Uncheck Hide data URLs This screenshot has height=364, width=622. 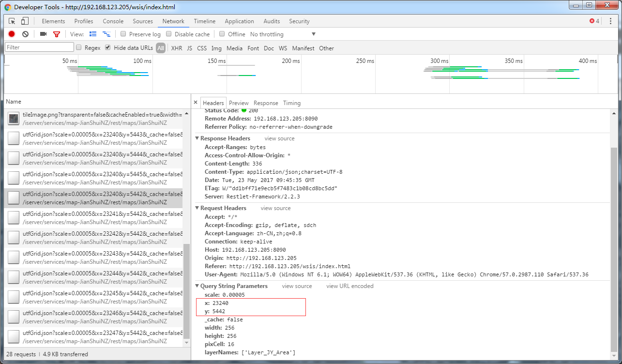coord(108,48)
